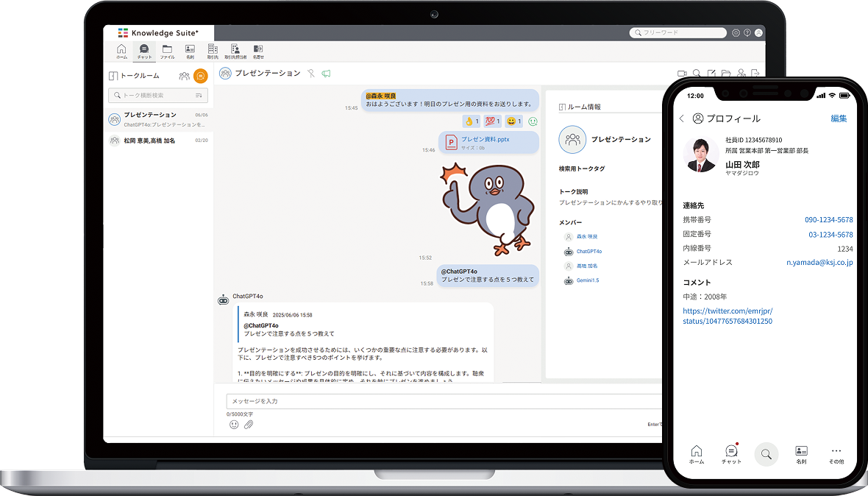Toggle the pin icon next to プレゼンテーション
This screenshot has height=496, width=868.
[311, 74]
